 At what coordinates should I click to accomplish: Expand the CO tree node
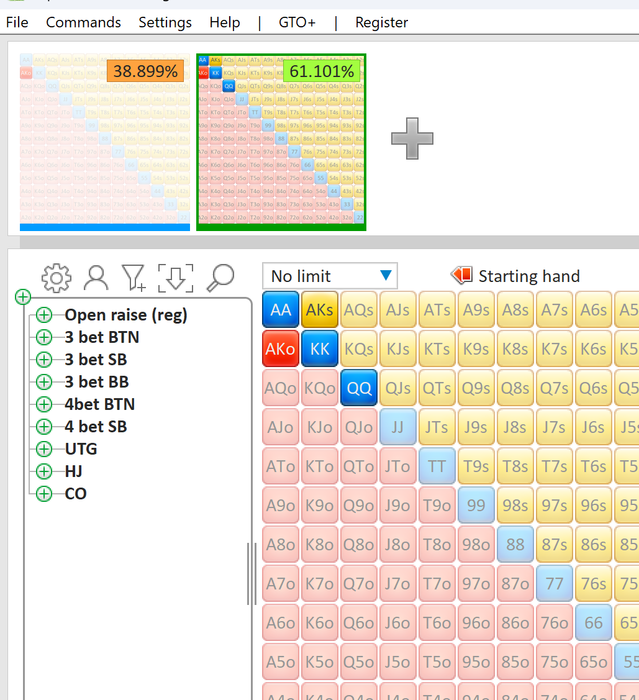point(44,494)
